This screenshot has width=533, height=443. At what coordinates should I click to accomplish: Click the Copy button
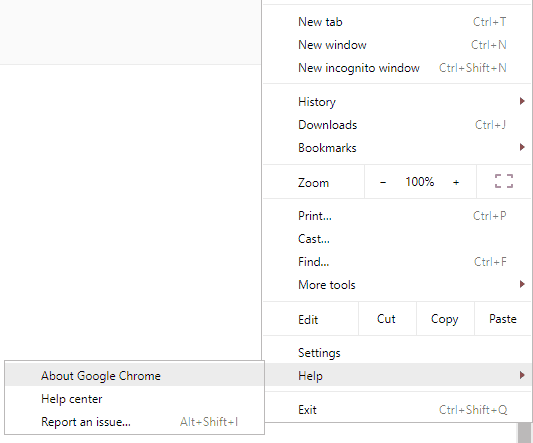coord(445,319)
